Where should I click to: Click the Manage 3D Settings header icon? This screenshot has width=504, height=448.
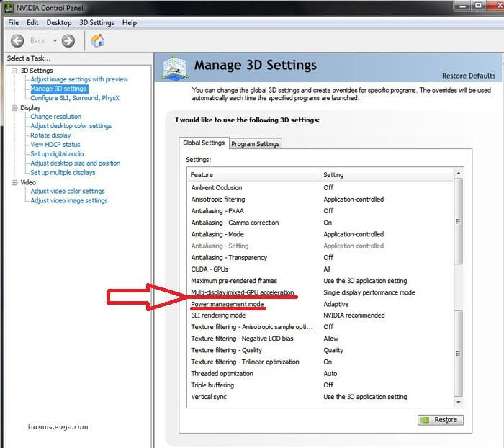click(x=174, y=68)
